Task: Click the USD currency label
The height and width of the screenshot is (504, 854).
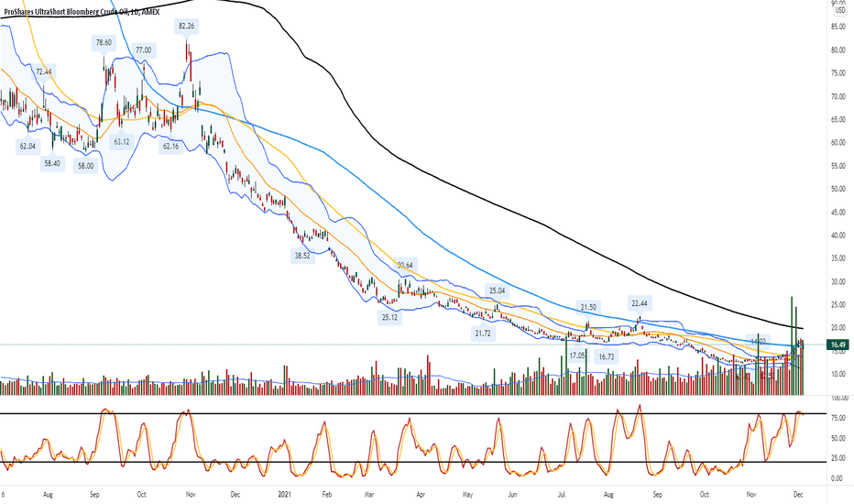Action: click(x=840, y=10)
